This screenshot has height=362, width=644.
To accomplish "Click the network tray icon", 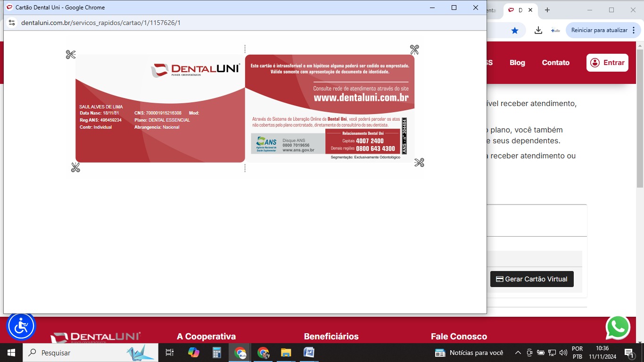I will (552, 353).
